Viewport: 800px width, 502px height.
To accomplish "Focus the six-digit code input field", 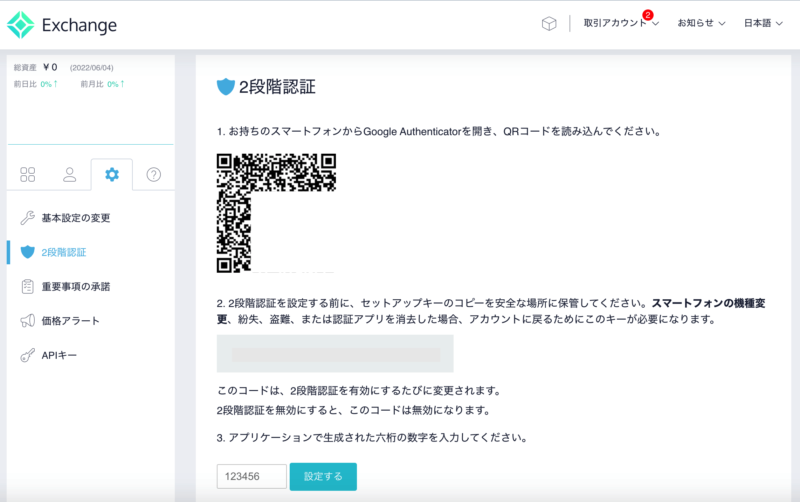I will pyautogui.click(x=252, y=476).
